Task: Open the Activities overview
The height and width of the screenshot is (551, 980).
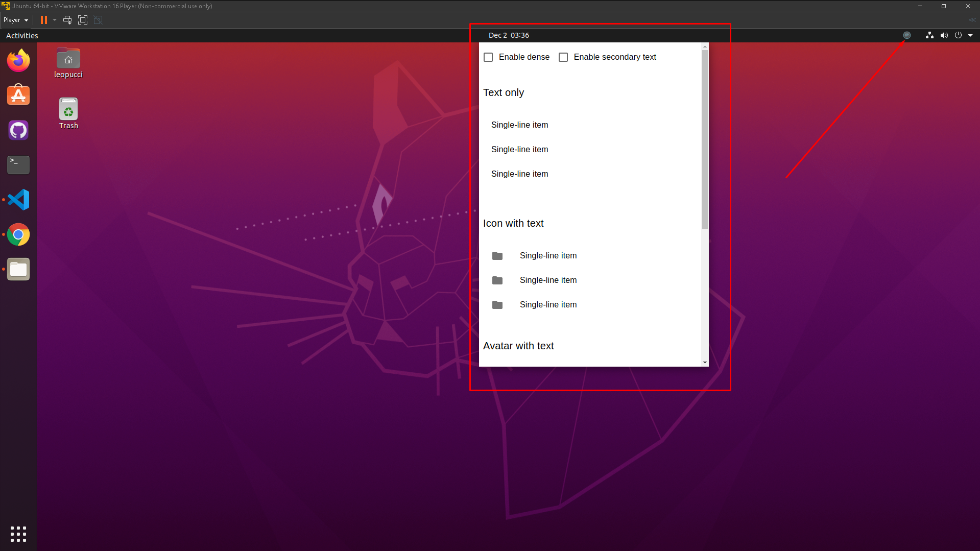Action: click(22, 35)
